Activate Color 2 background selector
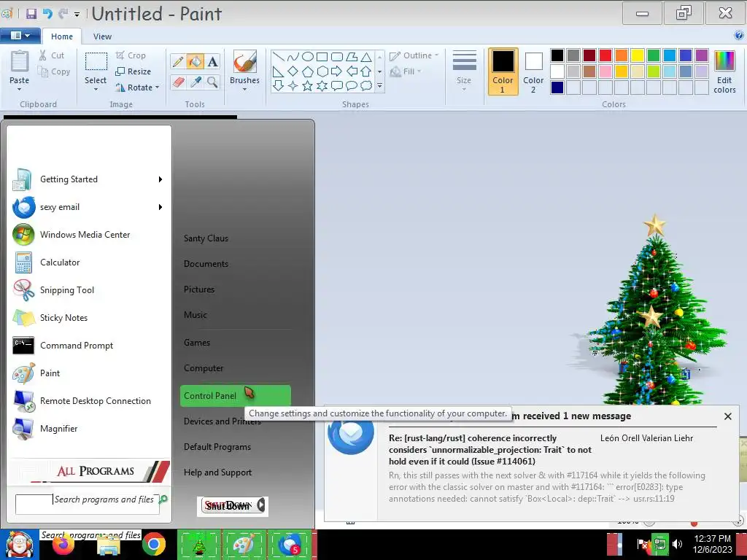The image size is (747, 560). click(x=533, y=71)
